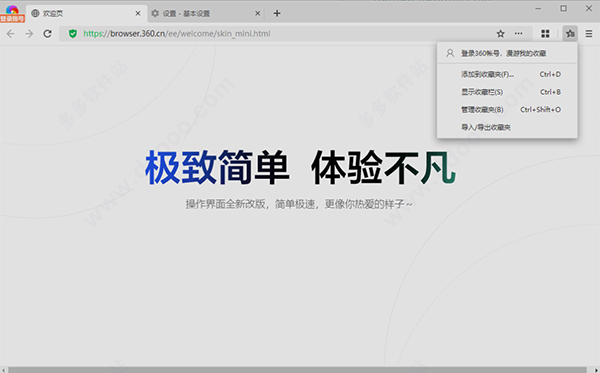Bookmark this page with the star icon
The image size is (600, 373).
coord(500,34)
